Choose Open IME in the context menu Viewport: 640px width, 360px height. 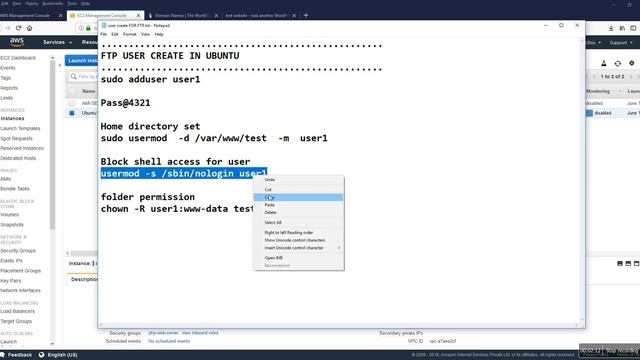[298, 258]
